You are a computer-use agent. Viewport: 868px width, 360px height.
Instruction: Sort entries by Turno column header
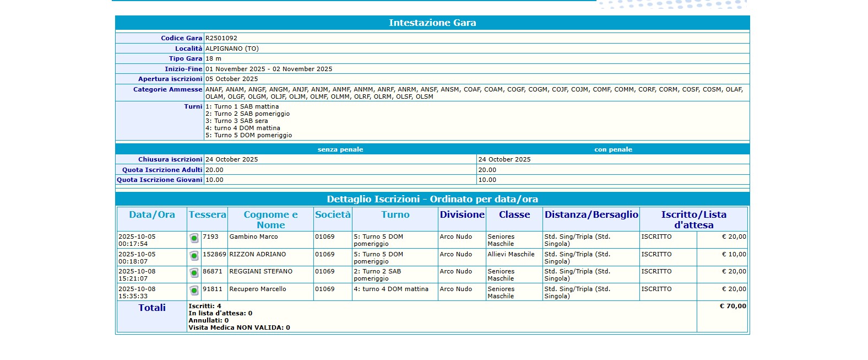point(395,215)
